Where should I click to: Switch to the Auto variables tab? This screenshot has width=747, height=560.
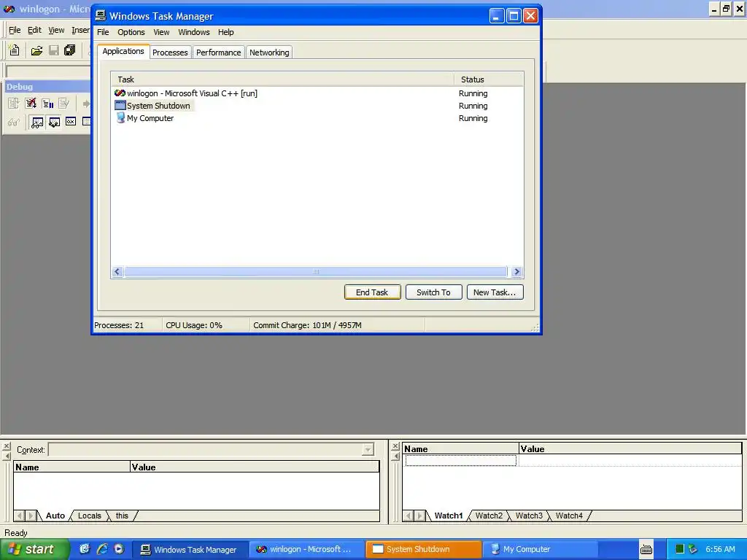(55, 516)
